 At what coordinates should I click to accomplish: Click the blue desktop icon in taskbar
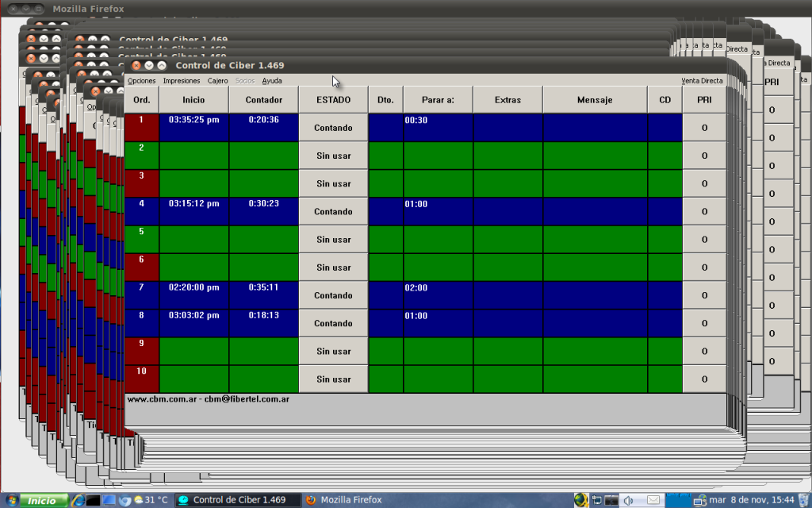click(x=109, y=500)
